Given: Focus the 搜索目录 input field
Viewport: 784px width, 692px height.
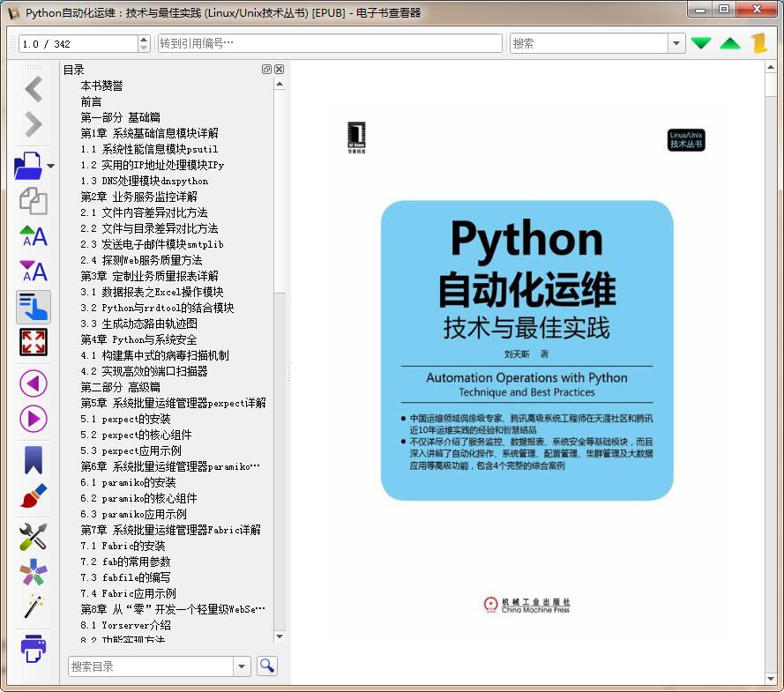Looking at the screenshot, I should [x=151, y=666].
